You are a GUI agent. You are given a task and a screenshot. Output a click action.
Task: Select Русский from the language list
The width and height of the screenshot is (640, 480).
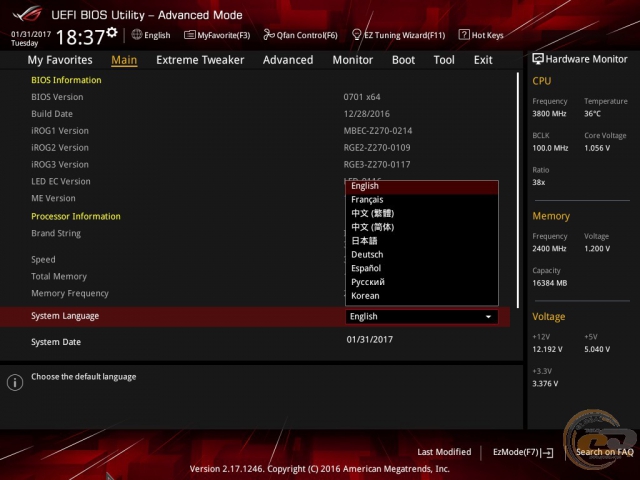pos(422,282)
